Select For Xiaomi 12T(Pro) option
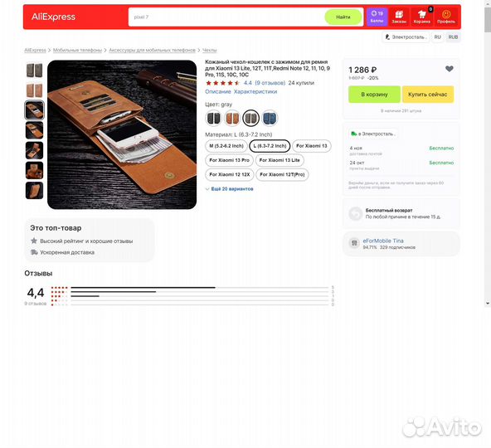Image resolution: width=491 pixels, height=448 pixels. (282, 174)
